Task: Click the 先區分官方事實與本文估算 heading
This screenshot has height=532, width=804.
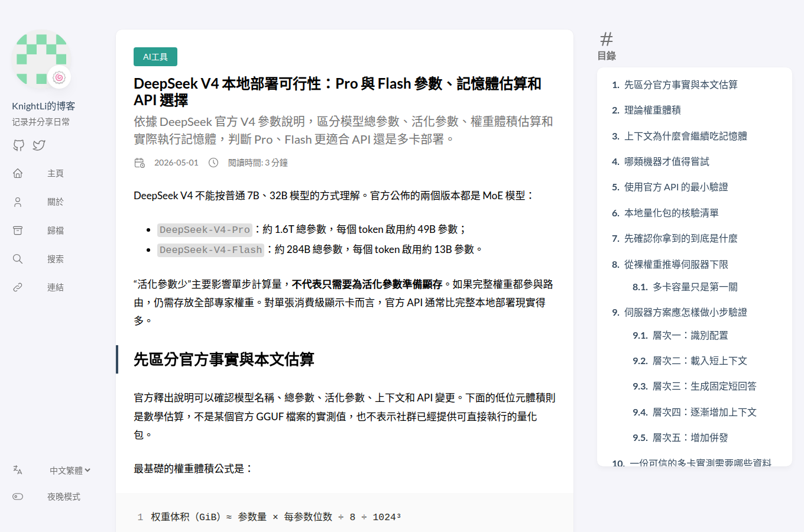Action: click(x=224, y=359)
